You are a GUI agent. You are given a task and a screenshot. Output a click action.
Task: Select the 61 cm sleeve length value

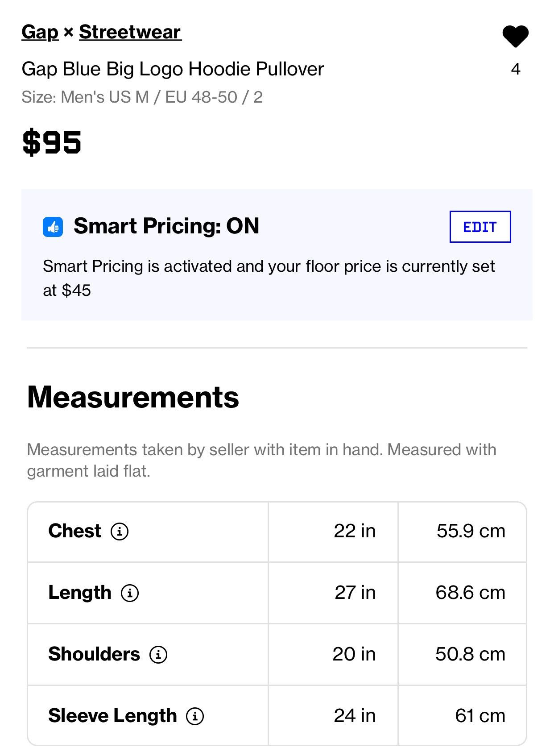(480, 716)
